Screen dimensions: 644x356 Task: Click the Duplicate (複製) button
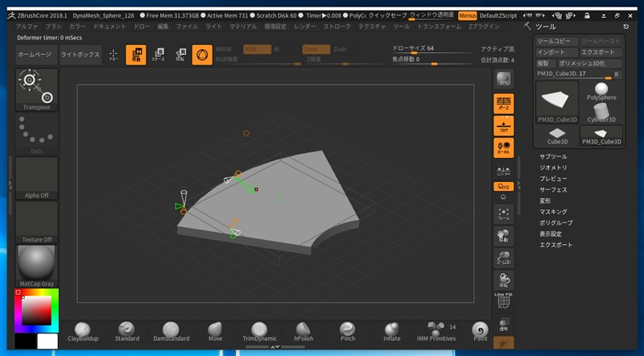(545, 64)
